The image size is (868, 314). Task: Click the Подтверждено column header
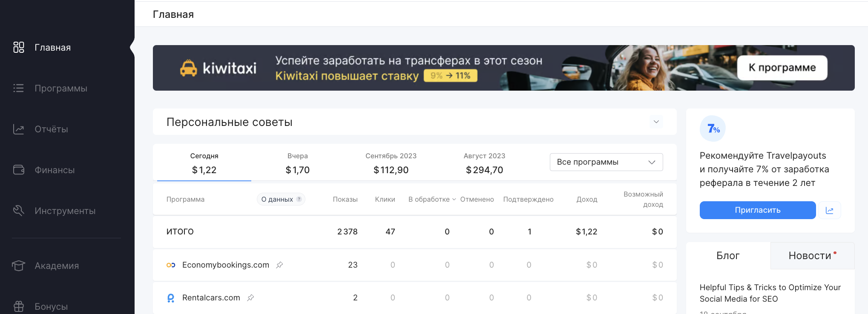pyautogui.click(x=528, y=199)
